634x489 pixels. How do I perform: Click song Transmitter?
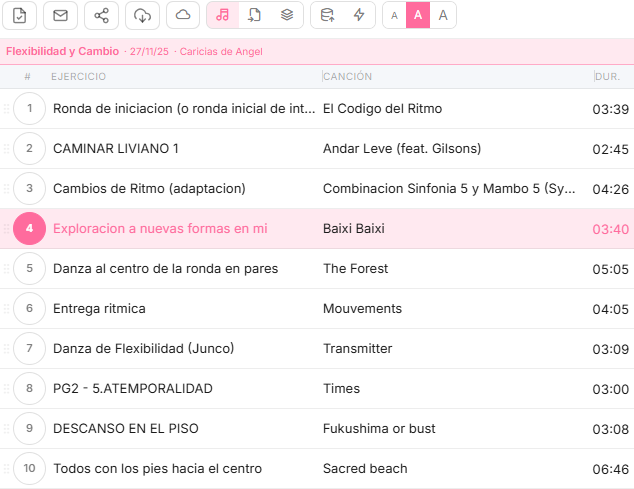357,349
